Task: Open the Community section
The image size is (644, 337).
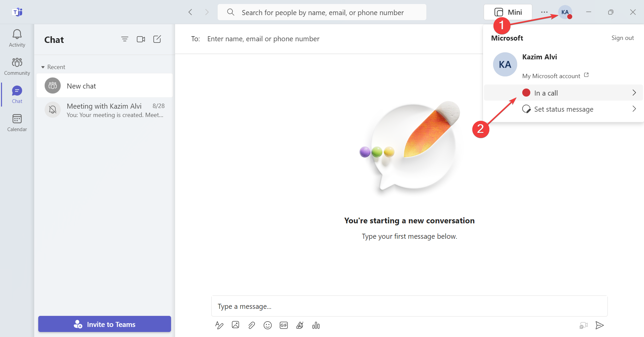Action: click(x=17, y=66)
